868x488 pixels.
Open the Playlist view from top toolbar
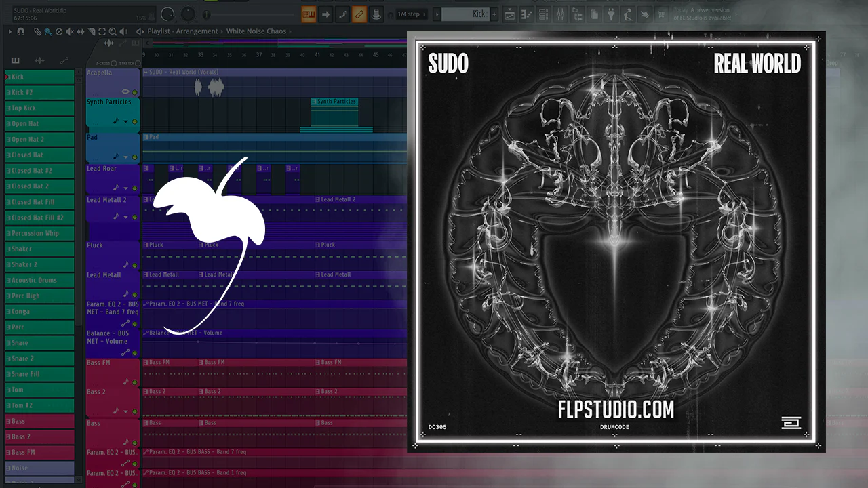click(511, 14)
